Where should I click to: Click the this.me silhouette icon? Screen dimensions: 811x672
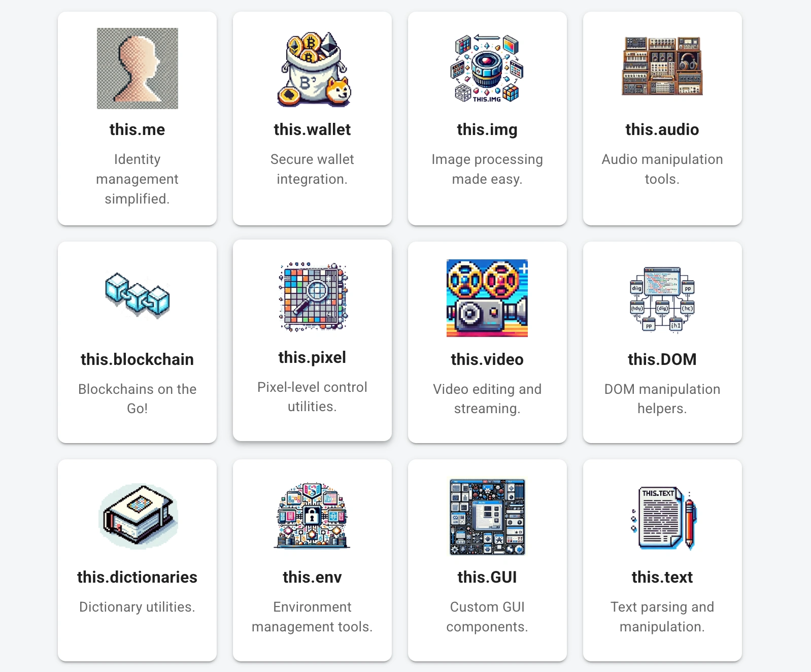pos(138,69)
